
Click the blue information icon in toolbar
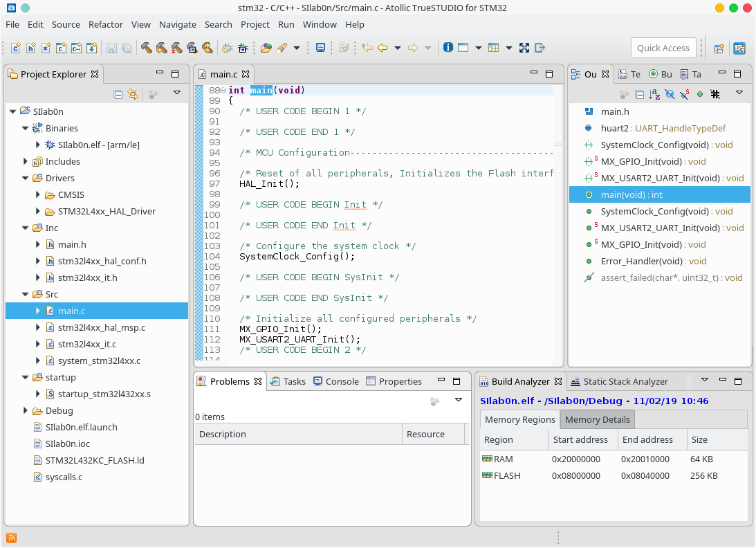pyautogui.click(x=448, y=48)
